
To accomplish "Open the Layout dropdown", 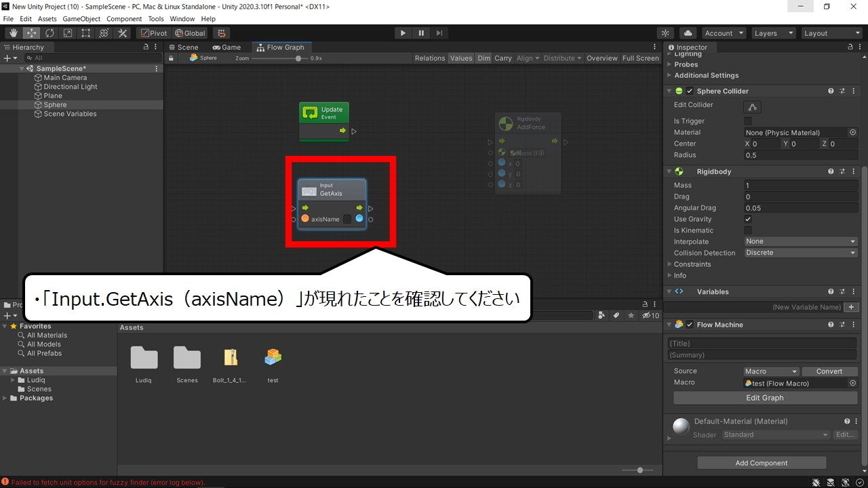I will (831, 33).
